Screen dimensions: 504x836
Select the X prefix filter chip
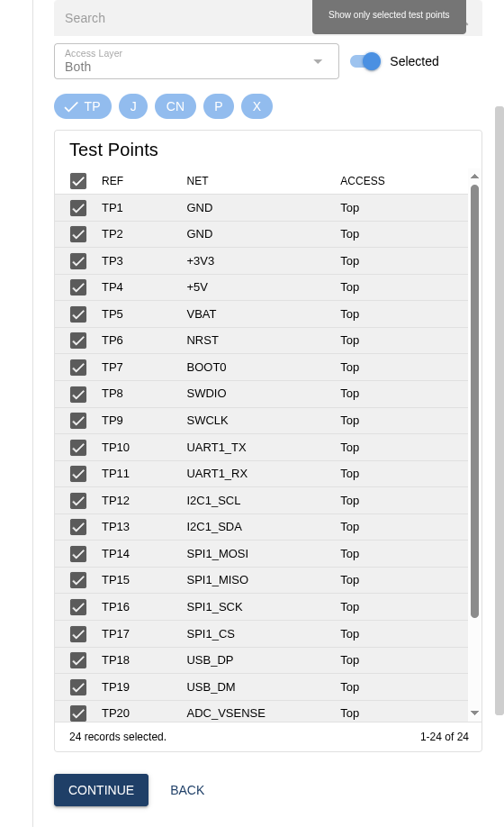point(256,106)
